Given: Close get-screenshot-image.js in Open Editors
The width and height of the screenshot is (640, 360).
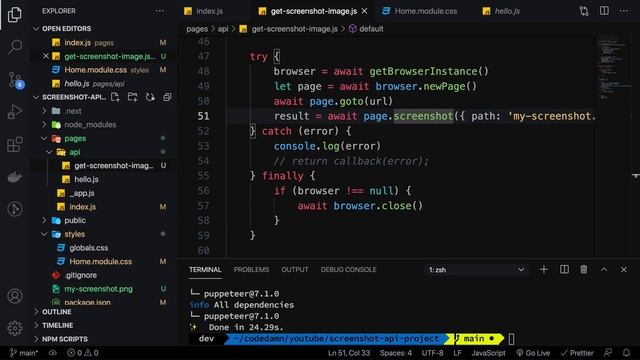Looking at the screenshot, I should 46,56.
